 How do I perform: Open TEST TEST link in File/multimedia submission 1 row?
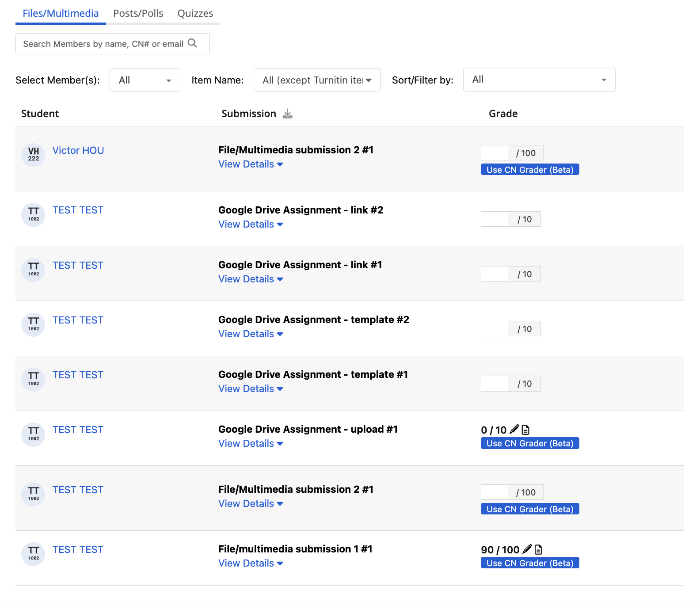click(78, 549)
